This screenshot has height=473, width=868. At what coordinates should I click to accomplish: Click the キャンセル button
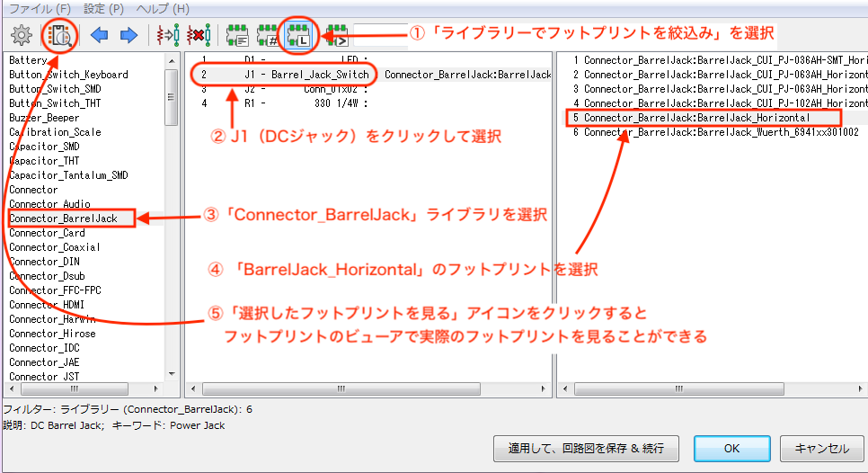tap(821, 449)
